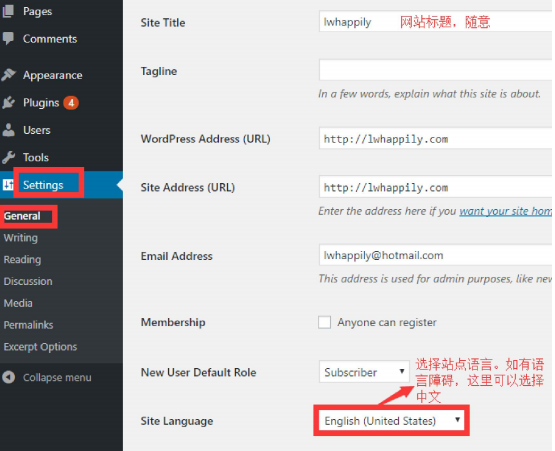The width and height of the screenshot is (555, 451).
Task: Click the Users person icon
Action: (x=8, y=130)
